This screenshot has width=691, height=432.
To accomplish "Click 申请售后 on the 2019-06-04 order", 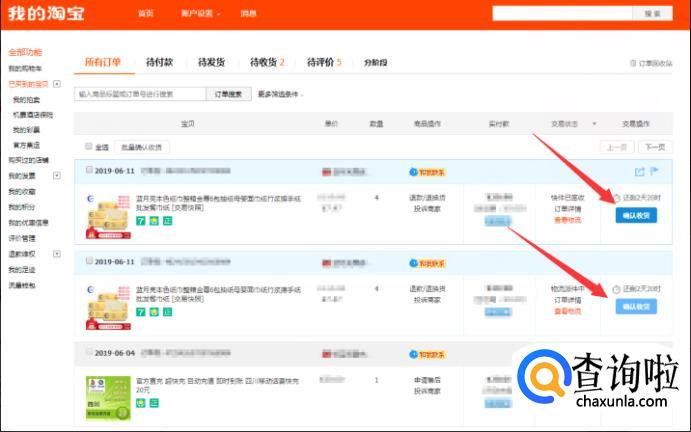I will (x=427, y=380).
